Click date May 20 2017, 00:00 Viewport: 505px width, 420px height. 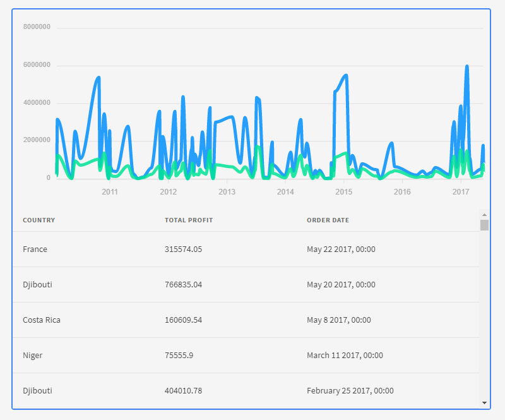click(x=341, y=285)
